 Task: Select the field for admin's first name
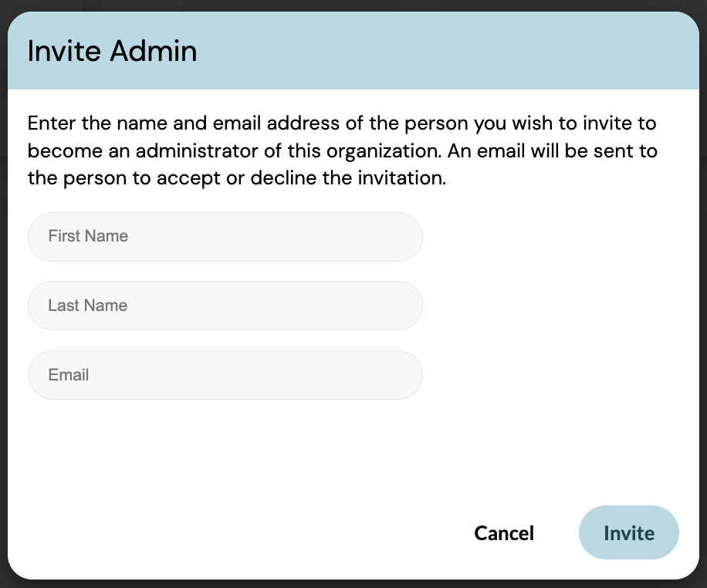(x=225, y=237)
